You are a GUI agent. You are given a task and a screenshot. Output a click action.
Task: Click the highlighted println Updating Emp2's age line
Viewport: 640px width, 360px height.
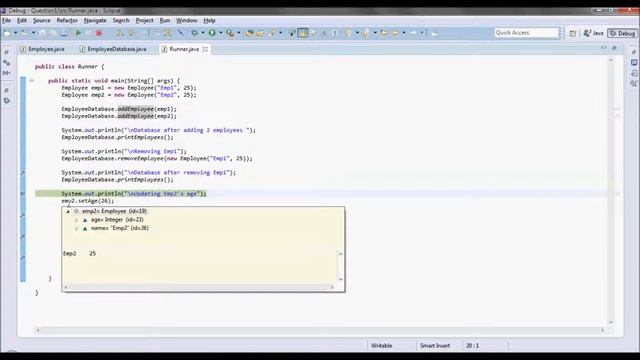click(x=134, y=194)
